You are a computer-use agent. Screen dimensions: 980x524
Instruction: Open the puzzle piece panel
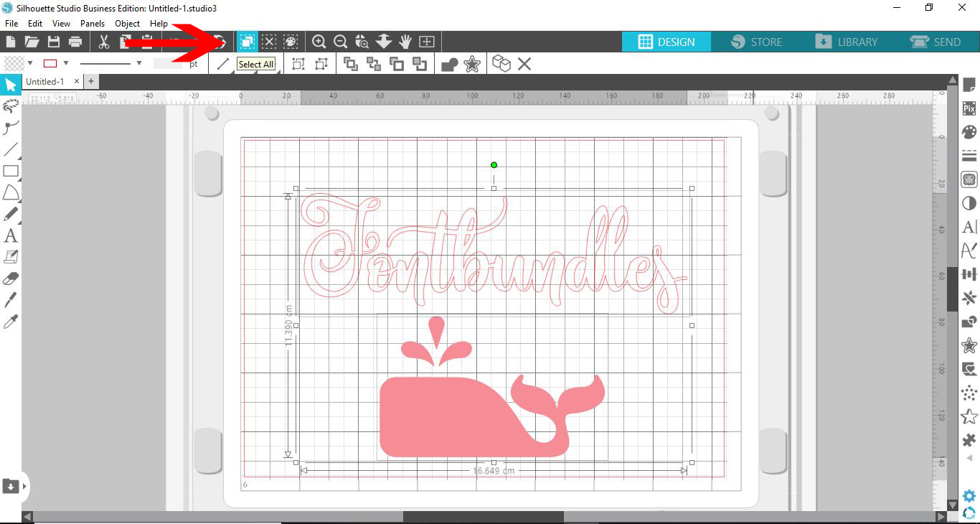[969, 440]
